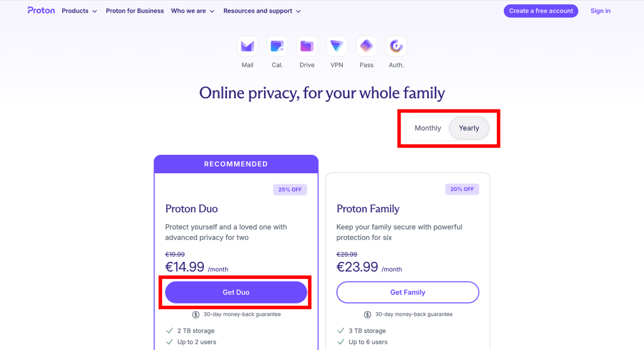Viewport: 644px width, 350px height.
Task: Open the Proton Pass icon
Action: pyautogui.click(x=367, y=46)
